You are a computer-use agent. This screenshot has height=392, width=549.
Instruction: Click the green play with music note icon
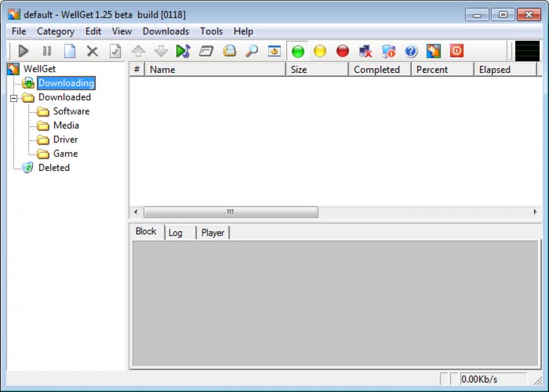(183, 51)
